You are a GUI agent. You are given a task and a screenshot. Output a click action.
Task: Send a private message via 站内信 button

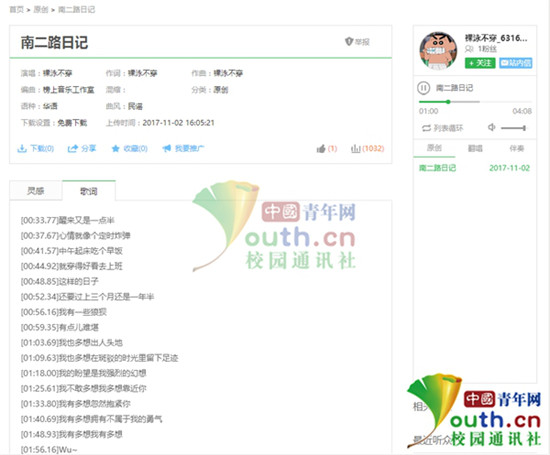[x=516, y=63]
